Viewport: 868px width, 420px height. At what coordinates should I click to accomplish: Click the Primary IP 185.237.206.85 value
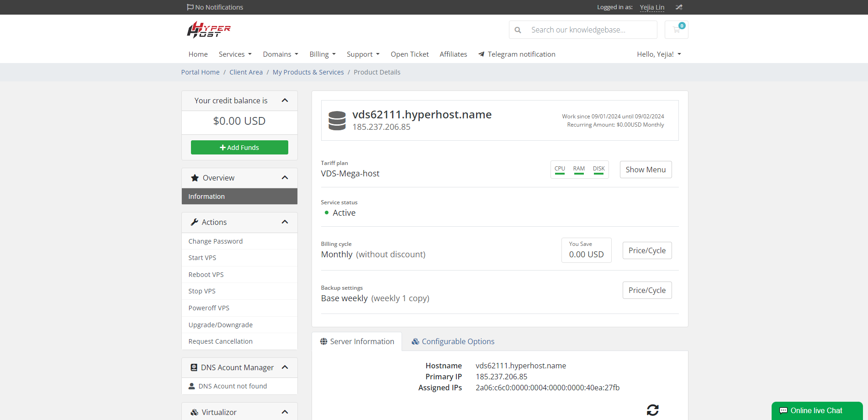[x=501, y=377]
